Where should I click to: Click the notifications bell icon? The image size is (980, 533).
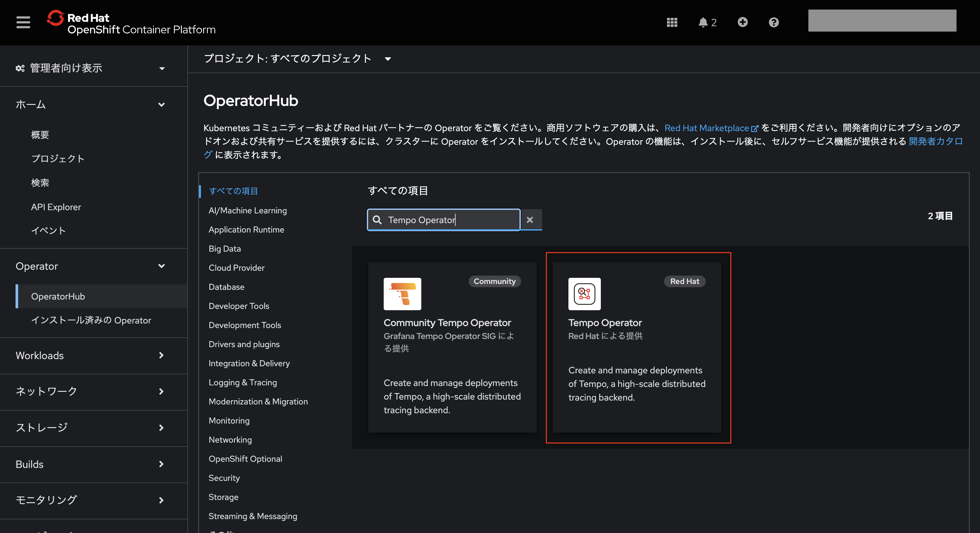pyautogui.click(x=703, y=22)
